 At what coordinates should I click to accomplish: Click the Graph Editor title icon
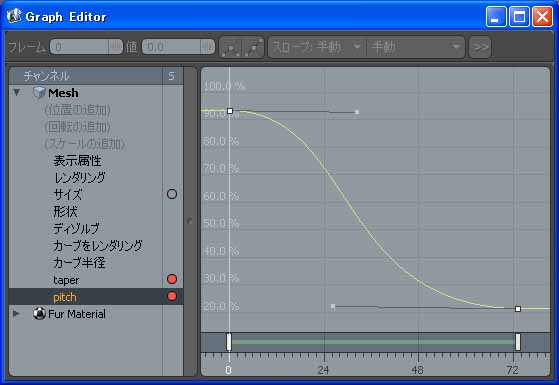point(14,16)
